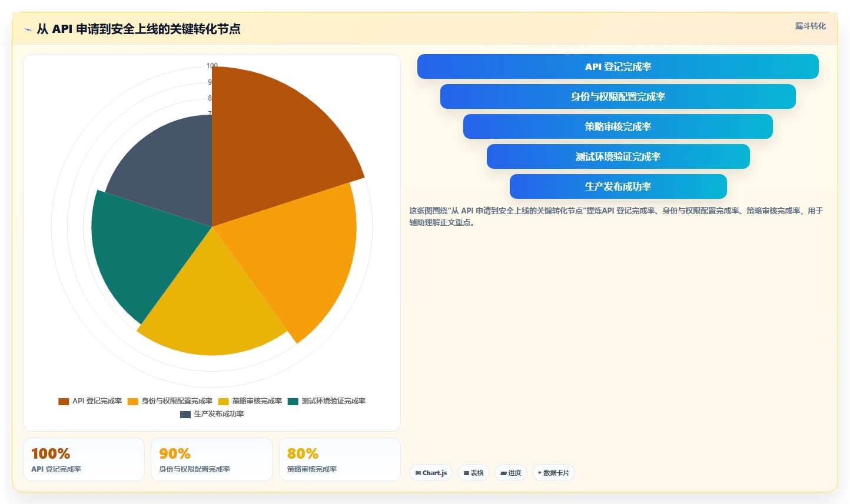
Task: Toggle 生产发布成功率 legend gray swatch
Action: tap(185, 414)
